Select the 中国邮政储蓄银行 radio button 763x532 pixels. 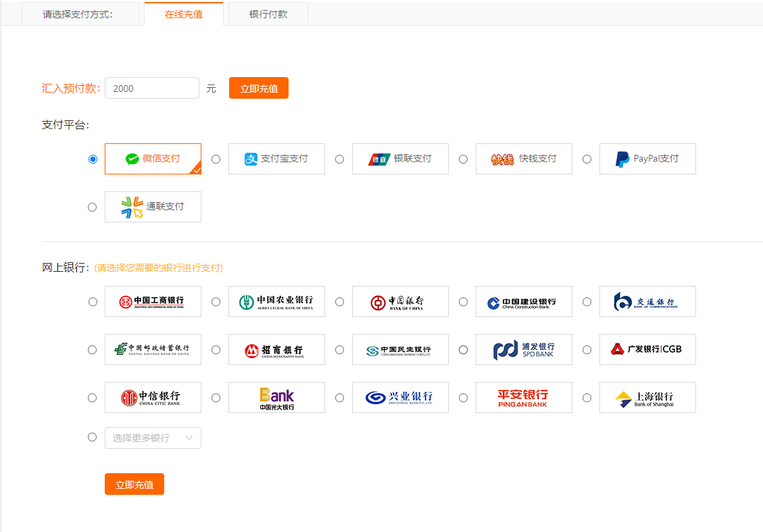click(x=93, y=350)
